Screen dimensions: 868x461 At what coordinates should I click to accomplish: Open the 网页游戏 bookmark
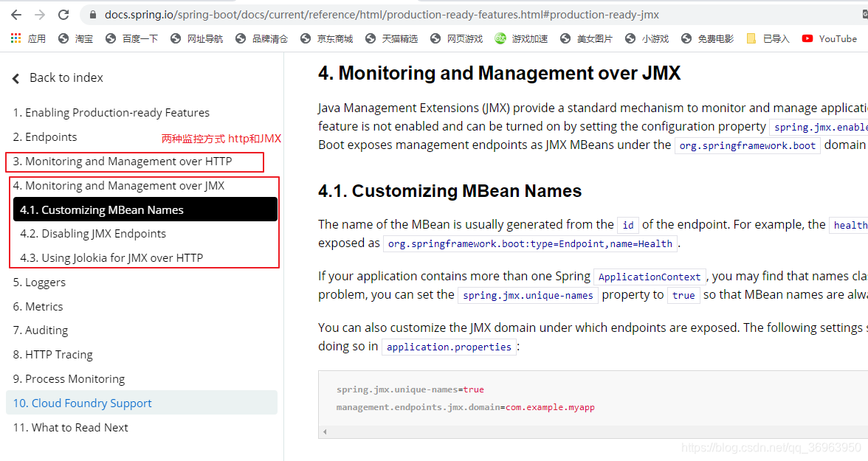[456, 39]
